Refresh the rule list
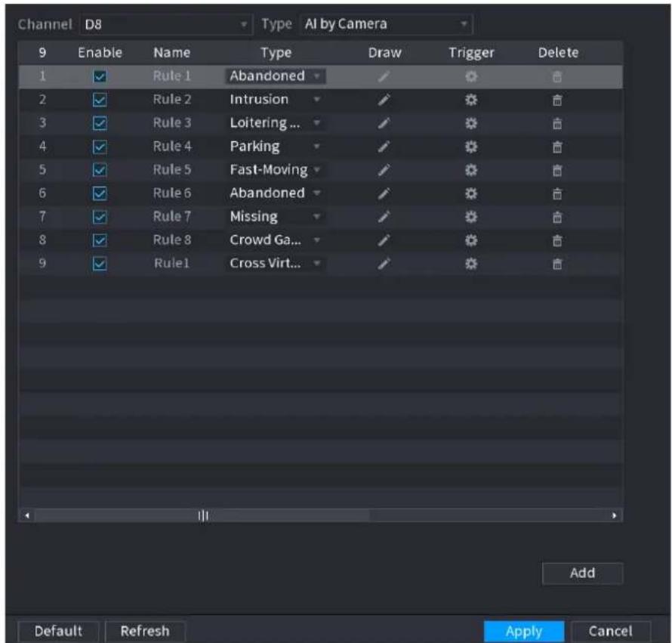The width and height of the screenshot is (672, 643). tap(145, 631)
